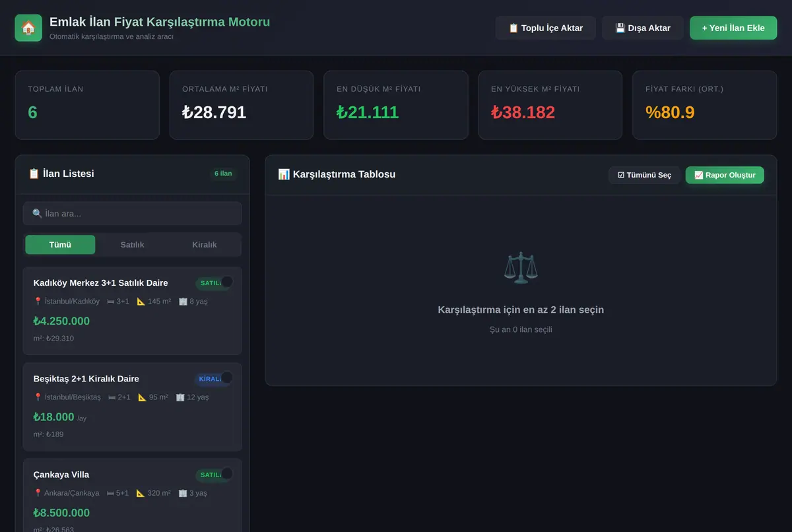Click the price difference %80.9 value
Image resolution: width=792 pixels, height=532 pixels.
coord(670,112)
